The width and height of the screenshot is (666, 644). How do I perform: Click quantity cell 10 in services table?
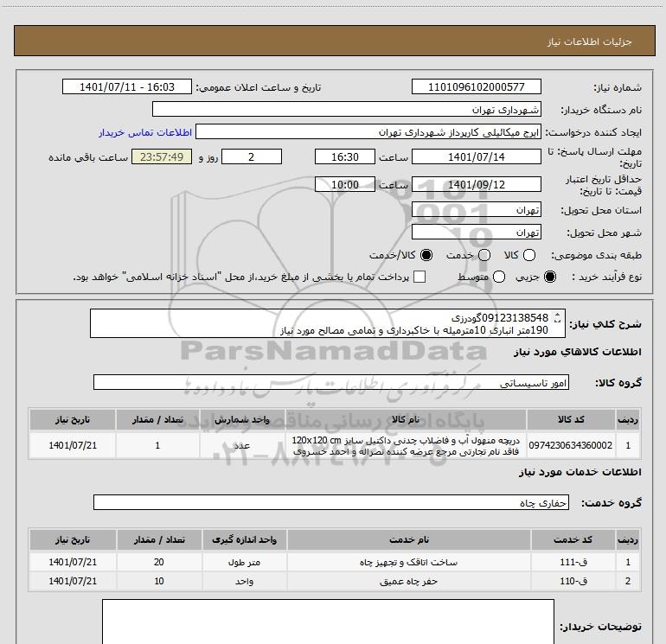click(x=159, y=581)
